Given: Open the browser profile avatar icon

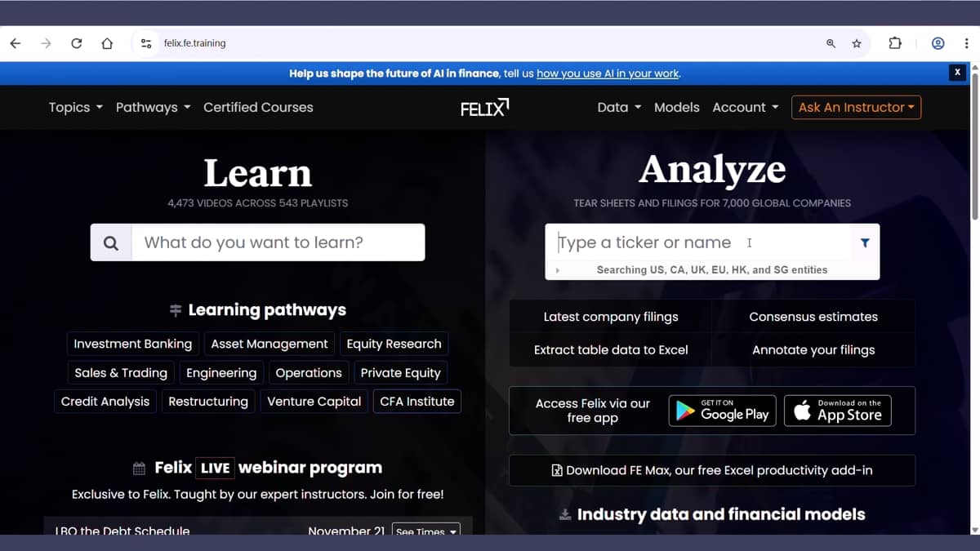Looking at the screenshot, I should click(x=938, y=43).
